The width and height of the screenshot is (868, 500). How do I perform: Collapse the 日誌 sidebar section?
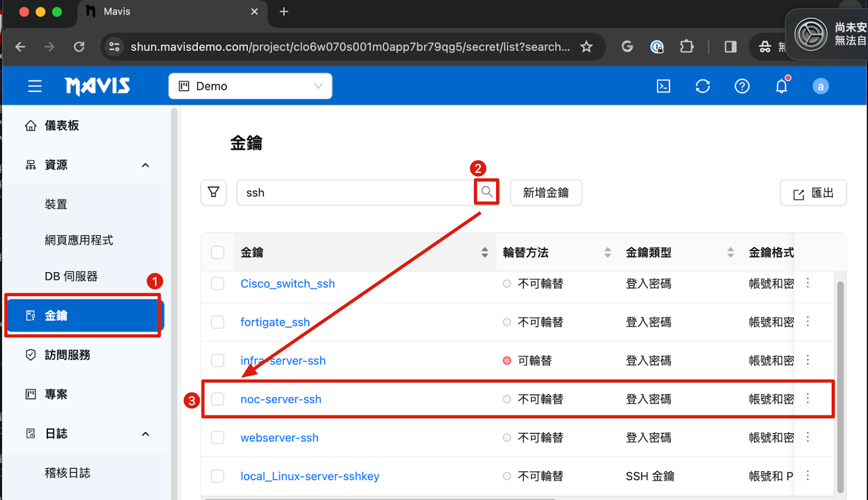145,434
